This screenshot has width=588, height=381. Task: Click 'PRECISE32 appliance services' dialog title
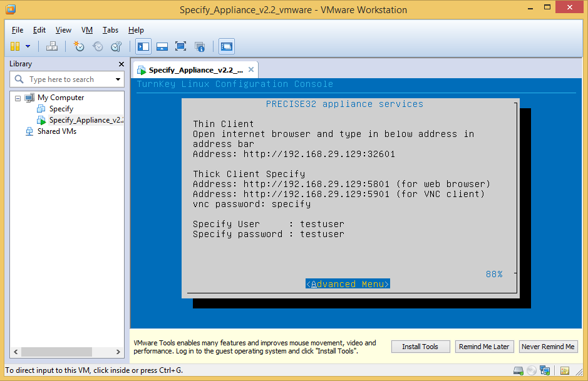coord(344,104)
